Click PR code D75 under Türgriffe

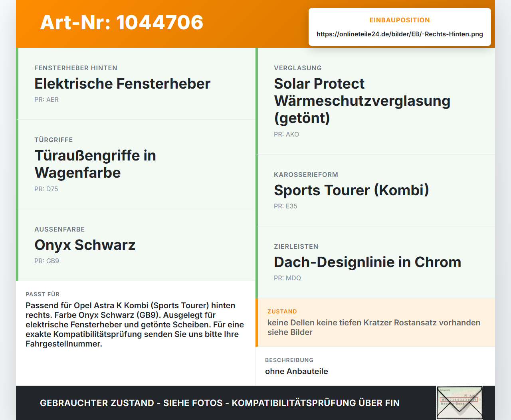coord(46,189)
